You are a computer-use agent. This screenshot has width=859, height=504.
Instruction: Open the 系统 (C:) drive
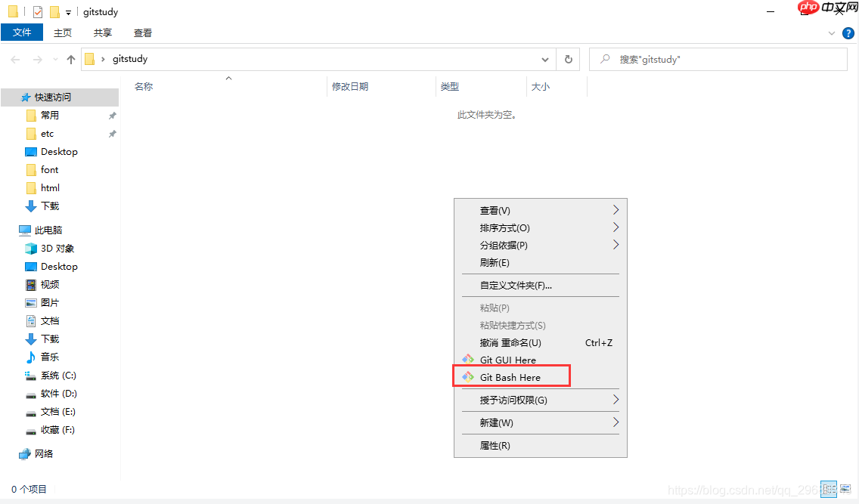[x=60, y=376]
